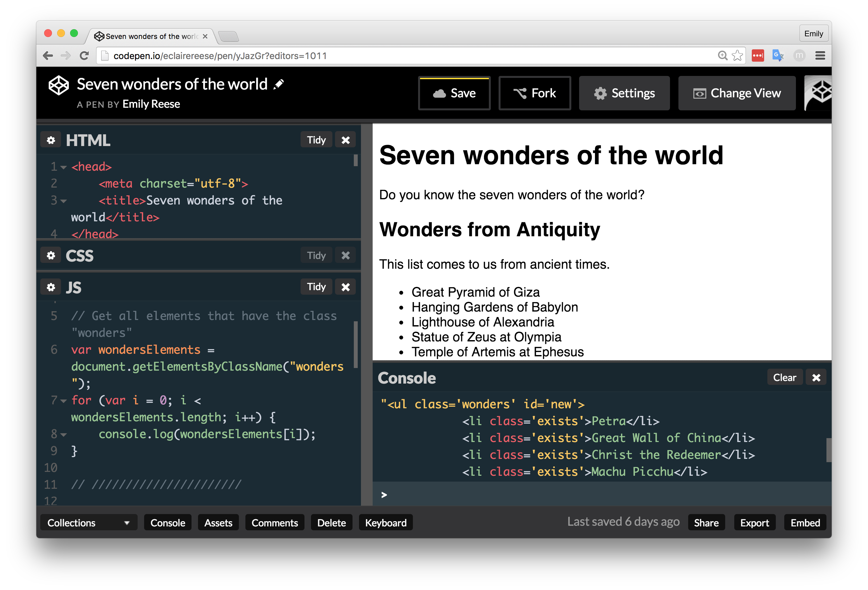Viewport: 868px width, 590px height.
Task: Click the bookmark star in address bar
Action: pyautogui.click(x=737, y=55)
